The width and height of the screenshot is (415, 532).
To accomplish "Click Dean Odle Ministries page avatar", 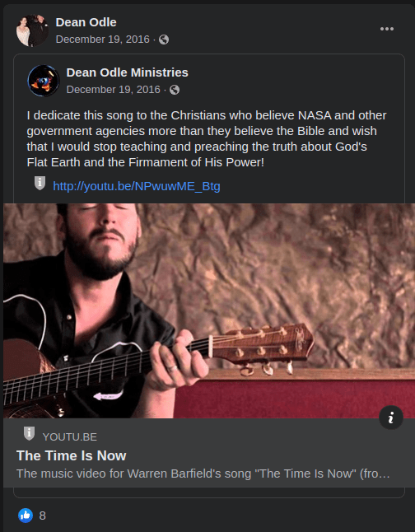I will click(43, 81).
